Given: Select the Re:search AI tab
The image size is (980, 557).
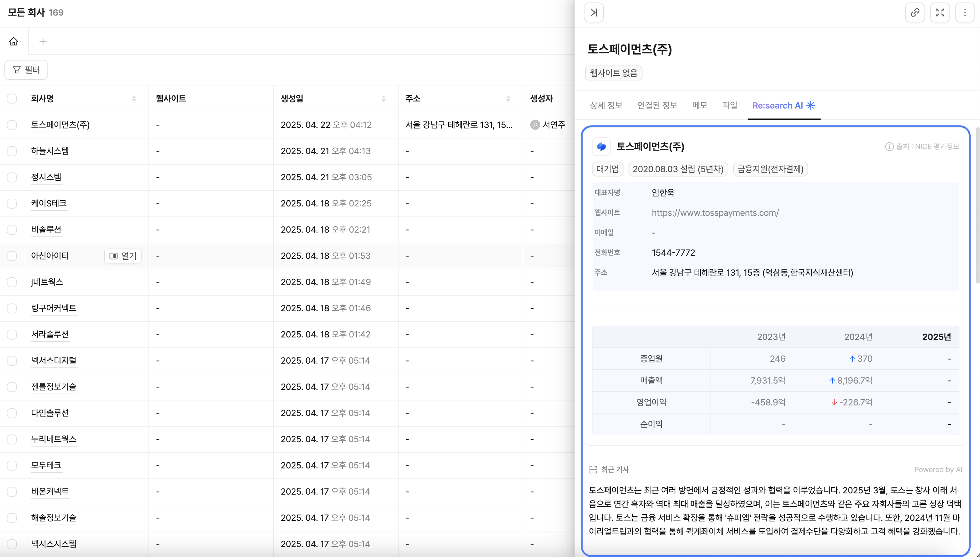Looking at the screenshot, I should click(x=783, y=105).
